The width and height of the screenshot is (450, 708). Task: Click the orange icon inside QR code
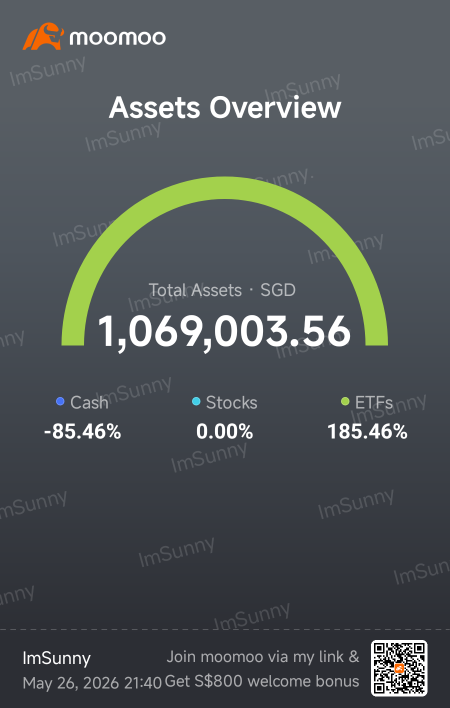tap(399, 668)
